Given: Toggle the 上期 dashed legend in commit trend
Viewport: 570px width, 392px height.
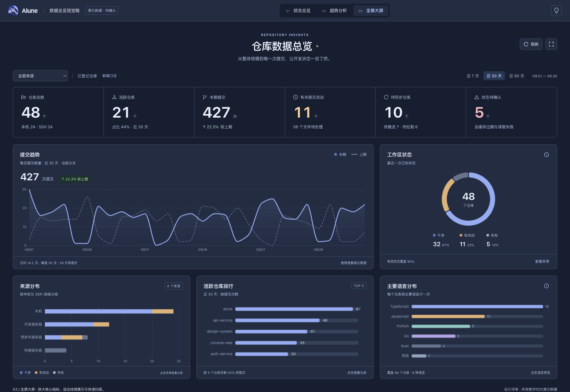Looking at the screenshot, I should point(359,155).
